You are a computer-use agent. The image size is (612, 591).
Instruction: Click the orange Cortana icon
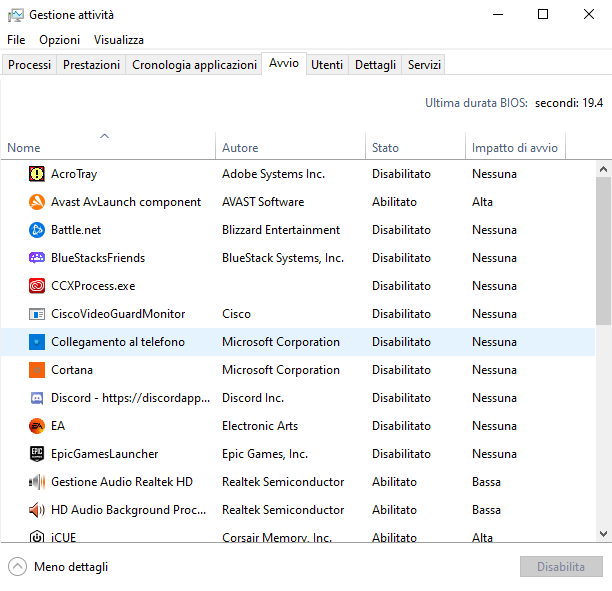37,370
